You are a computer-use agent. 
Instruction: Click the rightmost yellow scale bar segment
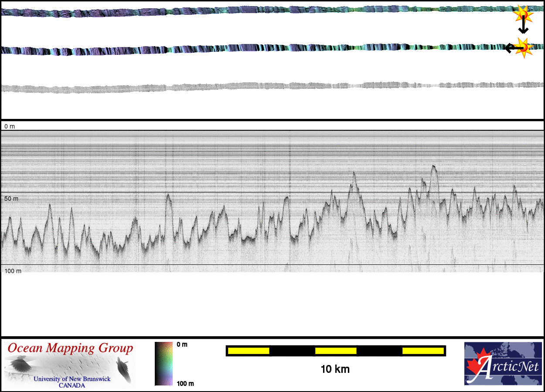[422, 351]
